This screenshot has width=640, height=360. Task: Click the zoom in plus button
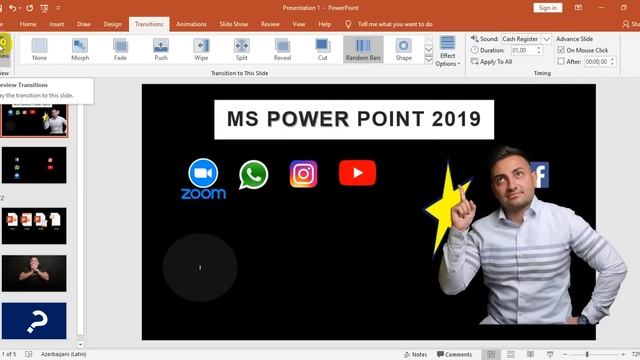623,354
